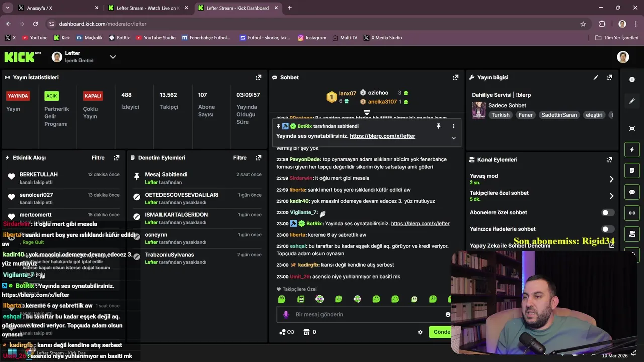Open Filtre in Etkinlik Akışı

[98, 158]
